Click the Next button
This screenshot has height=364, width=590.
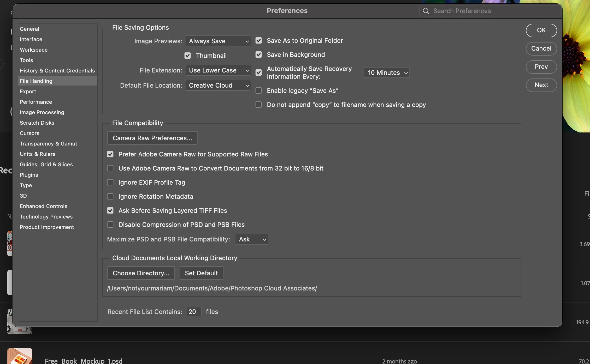(541, 85)
